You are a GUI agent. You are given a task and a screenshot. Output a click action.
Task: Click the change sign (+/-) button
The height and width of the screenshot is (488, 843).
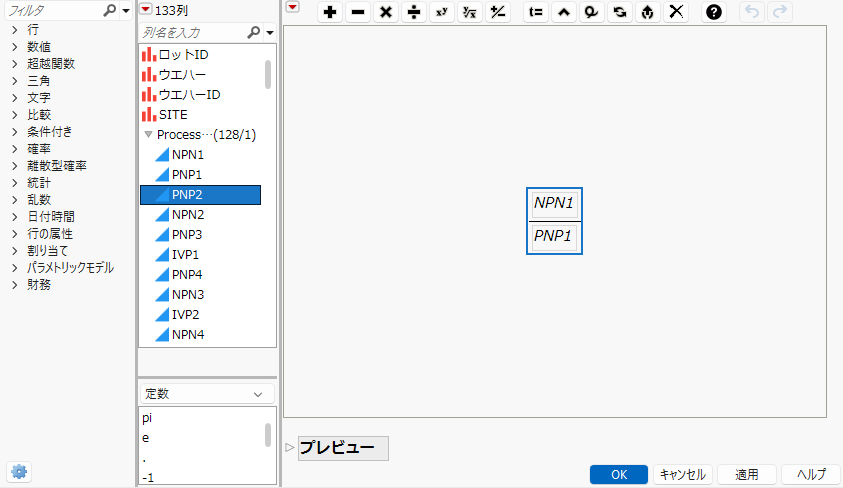(498, 12)
